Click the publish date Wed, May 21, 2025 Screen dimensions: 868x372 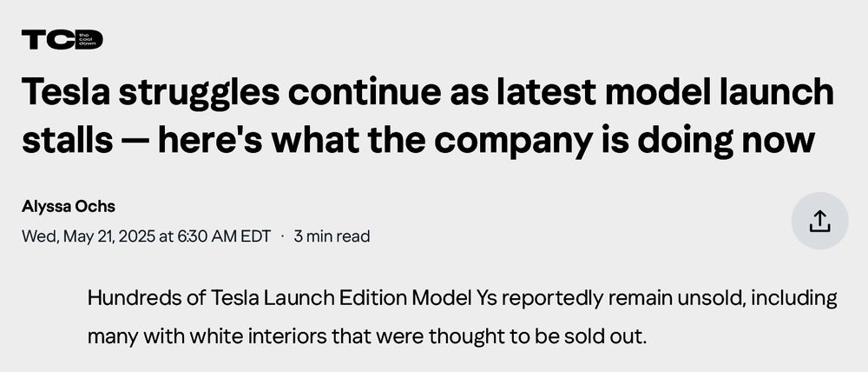pos(88,236)
